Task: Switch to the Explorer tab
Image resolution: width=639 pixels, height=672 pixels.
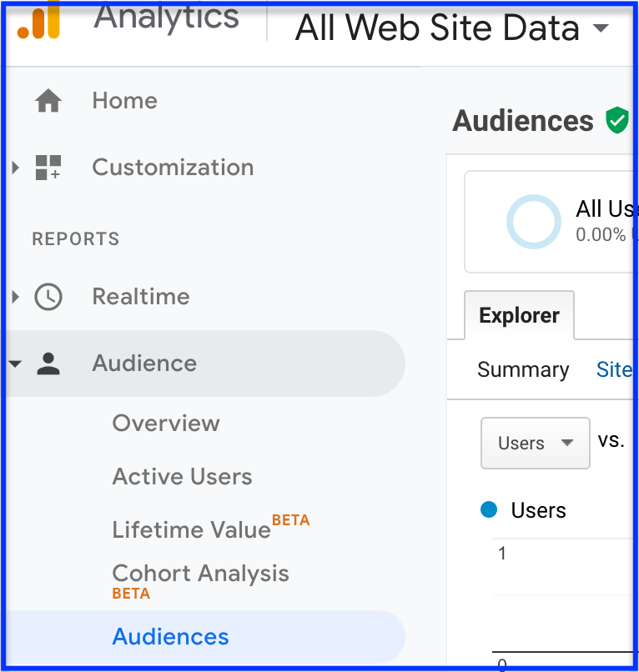Action: pos(519,315)
